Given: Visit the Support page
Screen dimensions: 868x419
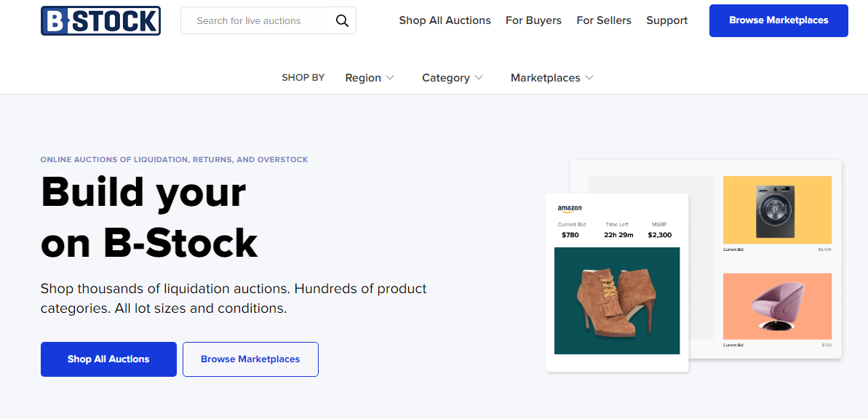Looking at the screenshot, I should 666,20.
